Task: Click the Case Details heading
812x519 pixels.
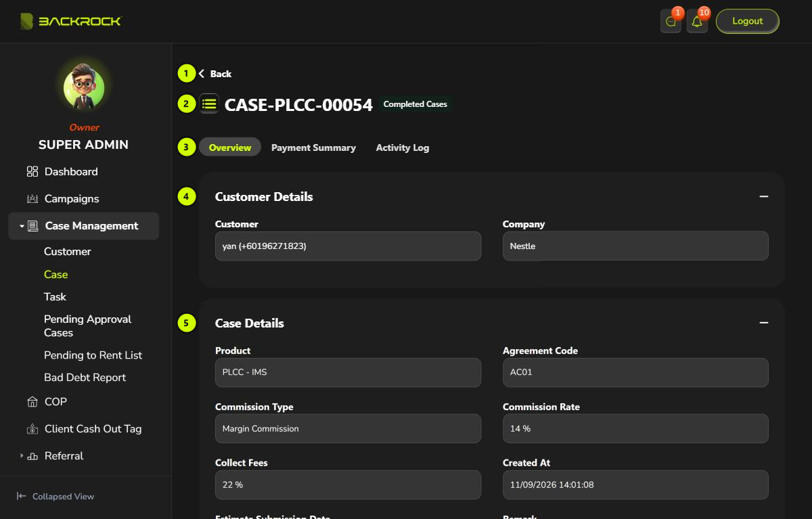Action: point(250,323)
